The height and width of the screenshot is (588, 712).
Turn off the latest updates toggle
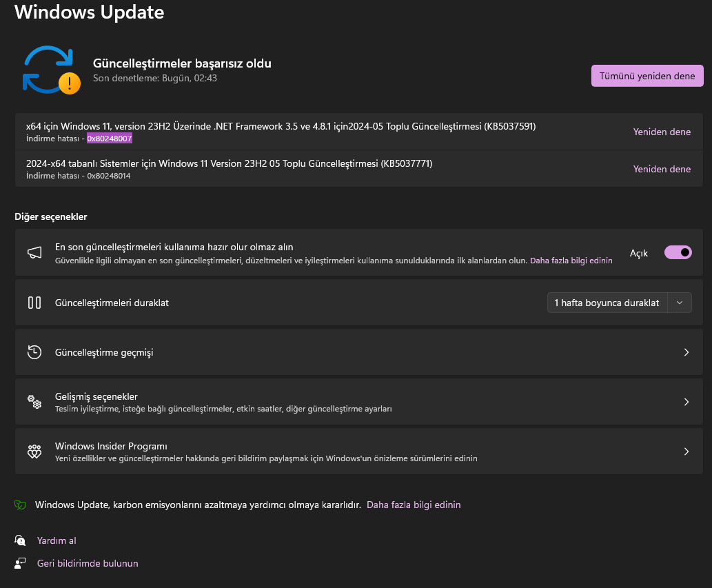click(x=678, y=252)
